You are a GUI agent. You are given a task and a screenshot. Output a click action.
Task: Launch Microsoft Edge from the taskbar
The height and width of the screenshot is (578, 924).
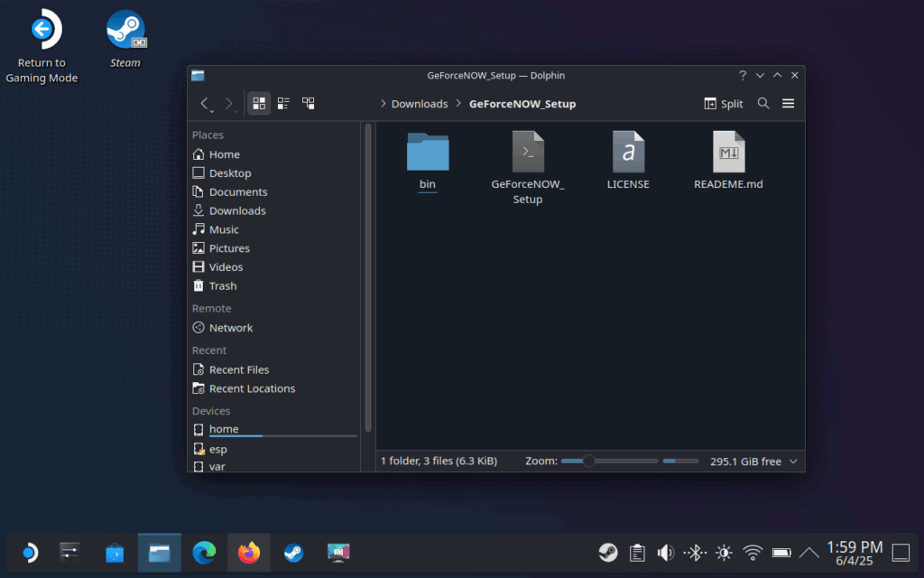pyautogui.click(x=205, y=554)
